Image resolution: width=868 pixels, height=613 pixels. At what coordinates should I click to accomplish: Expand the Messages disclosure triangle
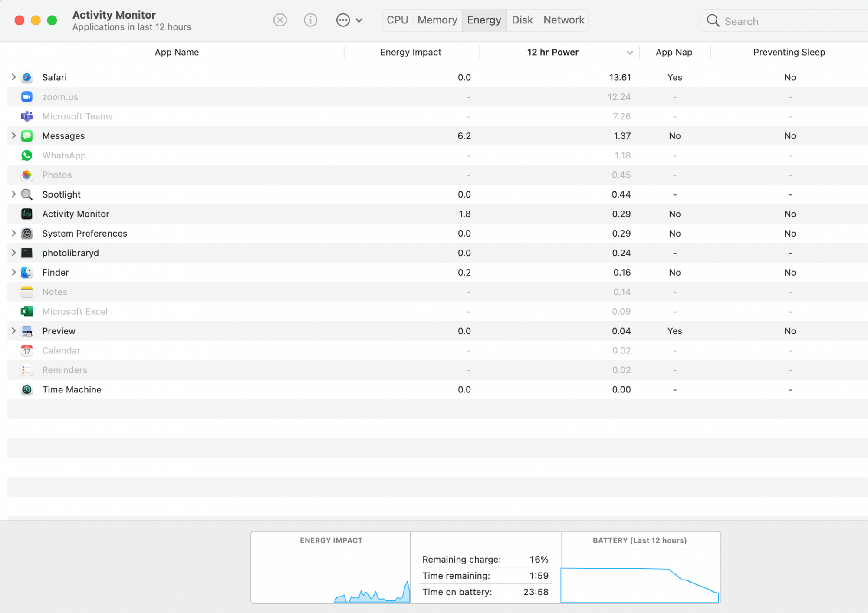[13, 136]
